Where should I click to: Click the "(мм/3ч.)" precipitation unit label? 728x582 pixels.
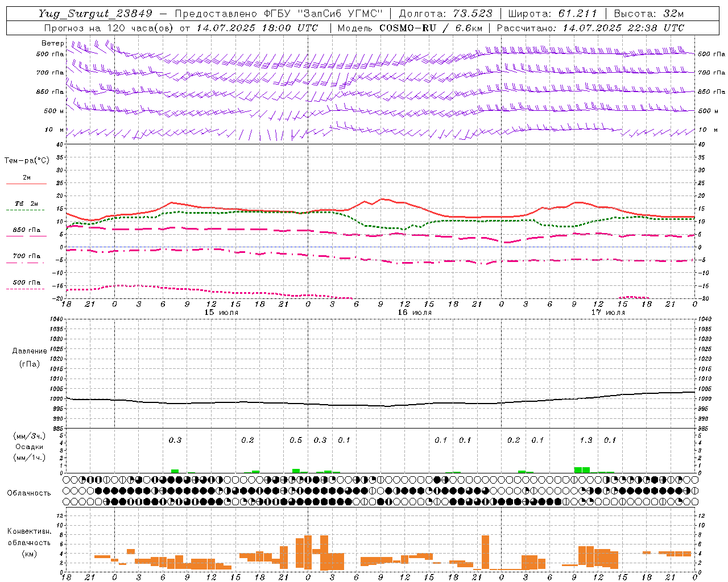click(30, 436)
